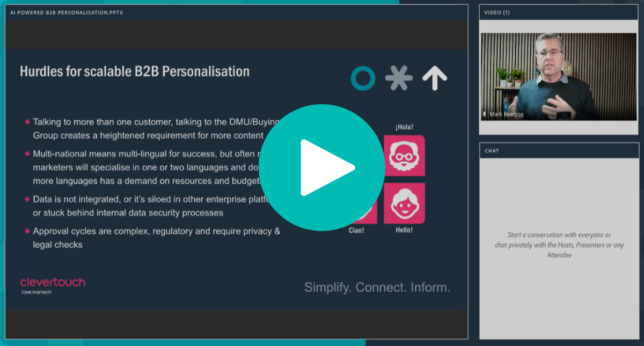Open Mark Pearson's video feed
Screen dimensions: 644x346
[559, 76]
